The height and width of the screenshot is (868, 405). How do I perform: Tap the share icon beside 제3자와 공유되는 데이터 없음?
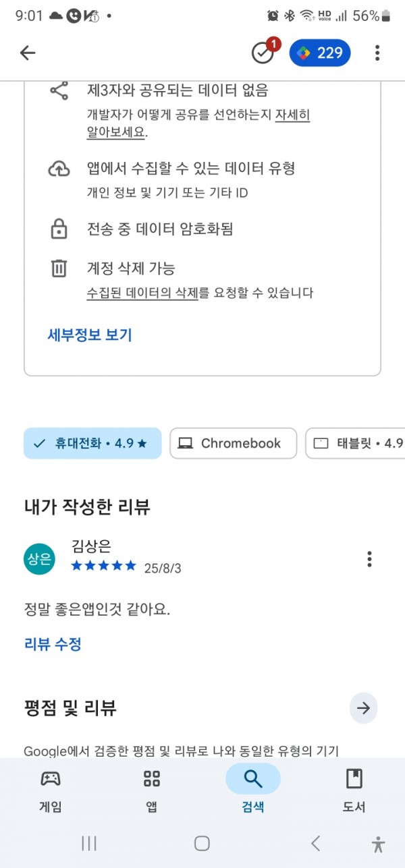click(x=59, y=91)
